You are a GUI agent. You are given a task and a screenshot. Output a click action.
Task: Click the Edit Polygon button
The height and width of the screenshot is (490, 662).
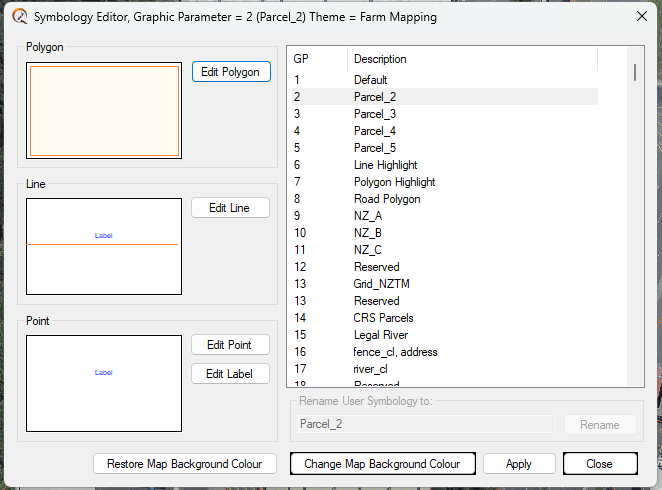[231, 72]
